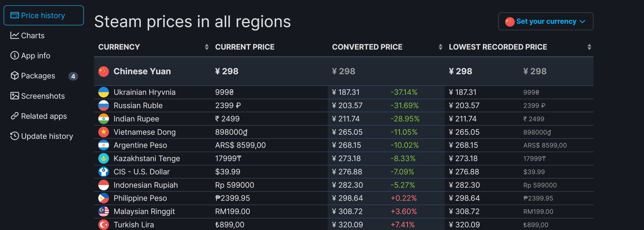Click the Related apps link icon
Image resolution: width=644 pixels, height=230 pixels.
pos(14,116)
